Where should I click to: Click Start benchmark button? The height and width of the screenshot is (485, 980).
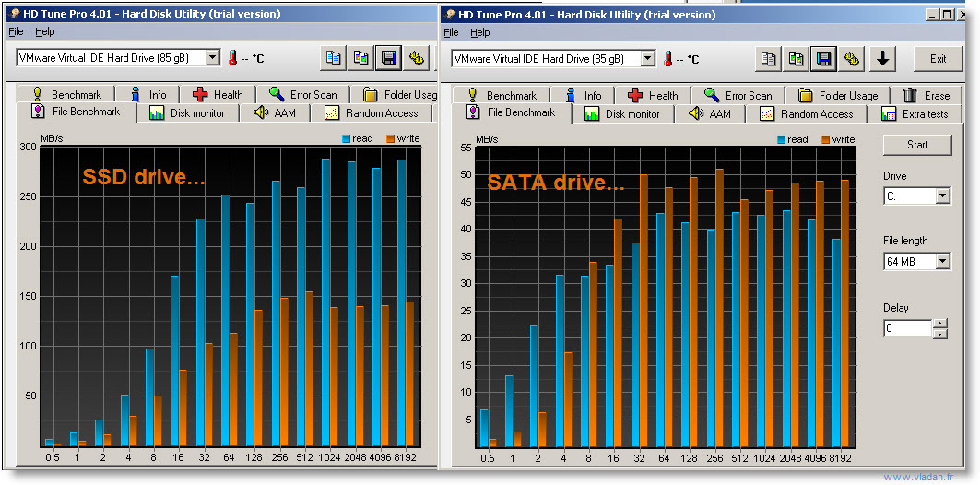click(917, 145)
